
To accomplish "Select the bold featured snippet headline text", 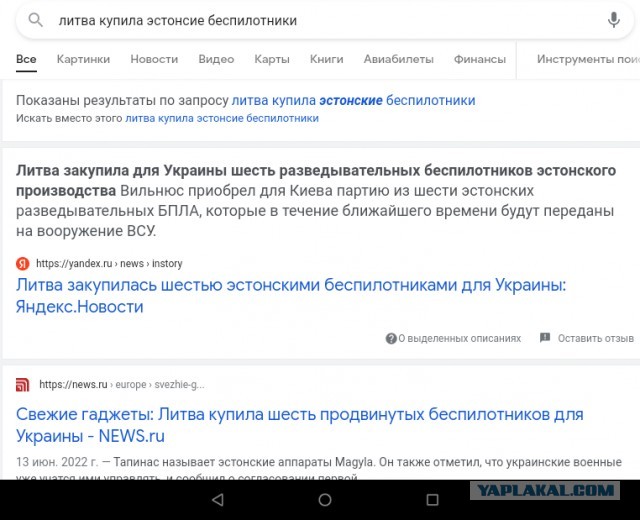I will (x=316, y=180).
